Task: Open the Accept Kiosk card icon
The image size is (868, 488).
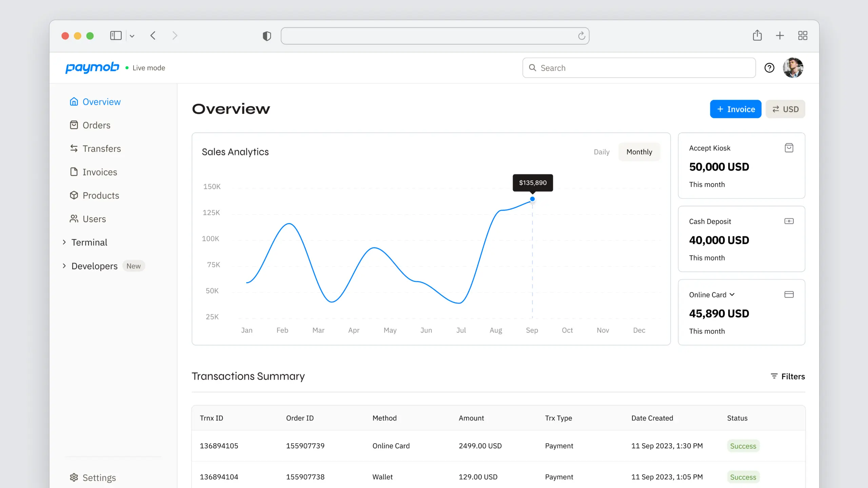Action: tap(789, 148)
